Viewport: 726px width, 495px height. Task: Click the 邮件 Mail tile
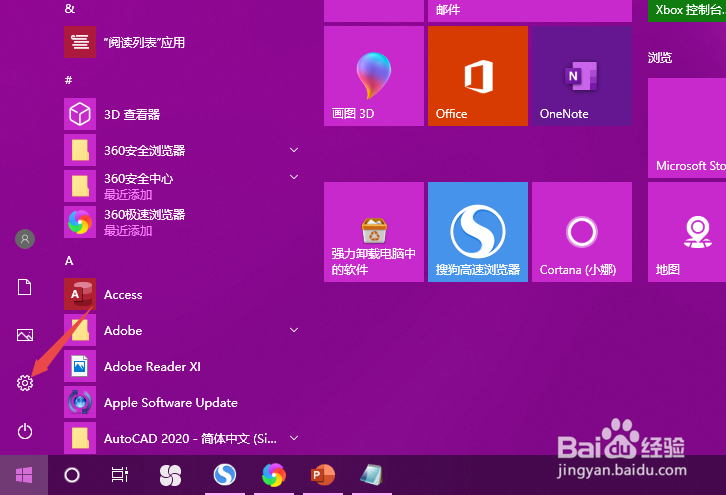(x=530, y=11)
